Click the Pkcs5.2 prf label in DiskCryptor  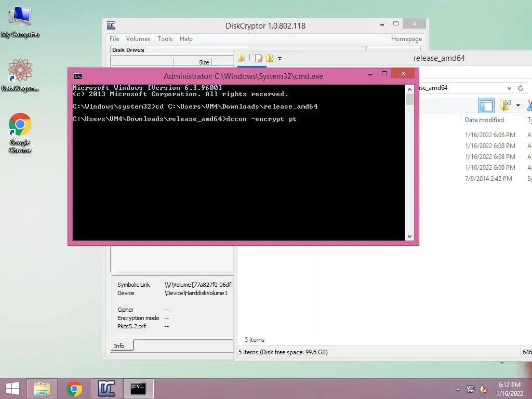click(x=131, y=326)
